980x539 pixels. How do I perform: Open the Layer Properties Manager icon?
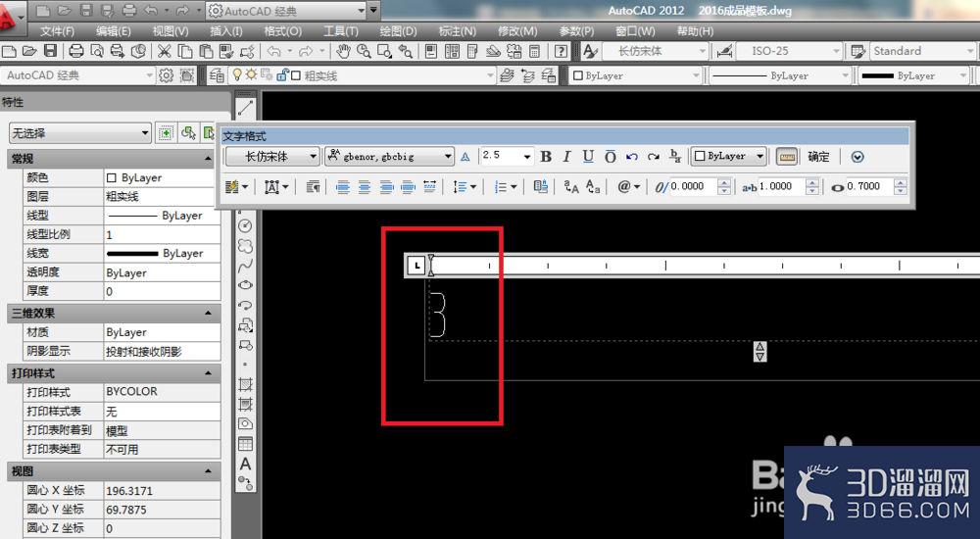[x=217, y=75]
